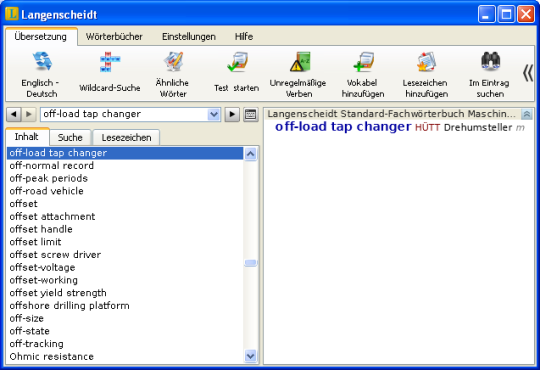Expand the search field history dropdown

coord(214,114)
